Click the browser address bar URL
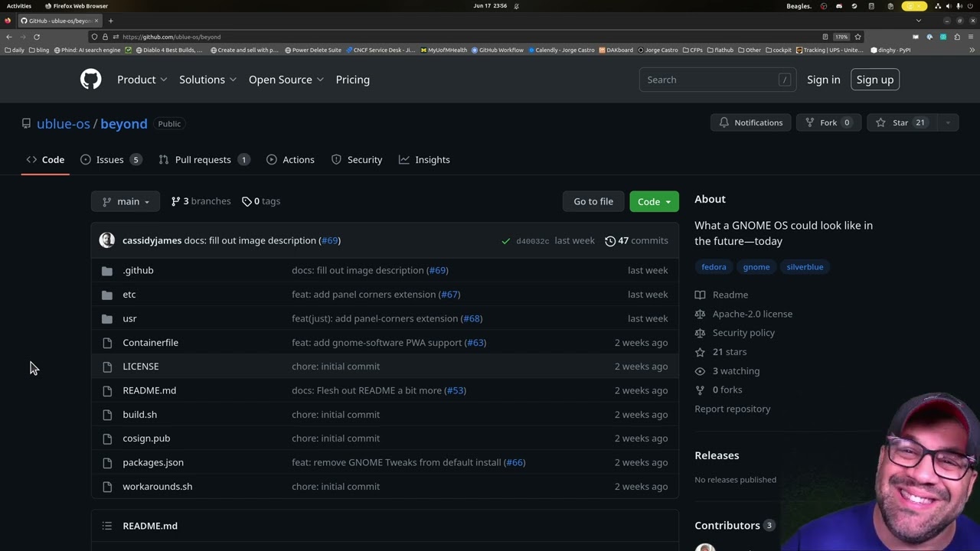Screen dimensions: 980x551 [171, 37]
